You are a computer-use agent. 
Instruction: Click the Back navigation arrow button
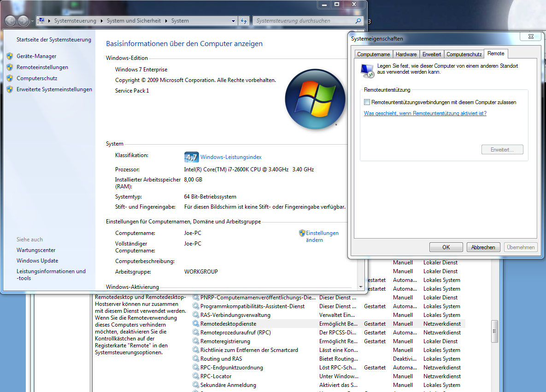click(x=11, y=21)
